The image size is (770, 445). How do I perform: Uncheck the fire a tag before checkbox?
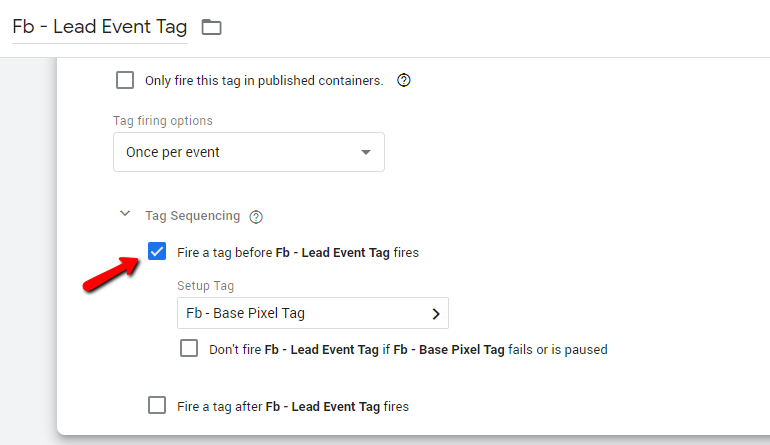[x=157, y=251]
